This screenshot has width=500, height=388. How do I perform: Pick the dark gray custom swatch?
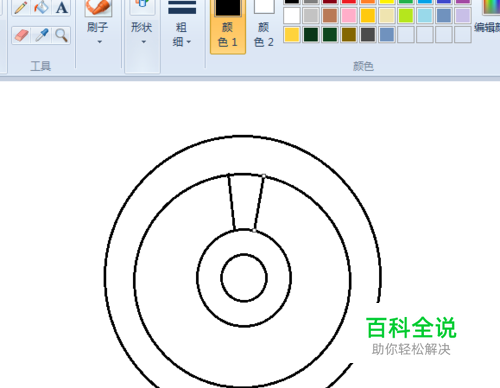[x=368, y=34]
